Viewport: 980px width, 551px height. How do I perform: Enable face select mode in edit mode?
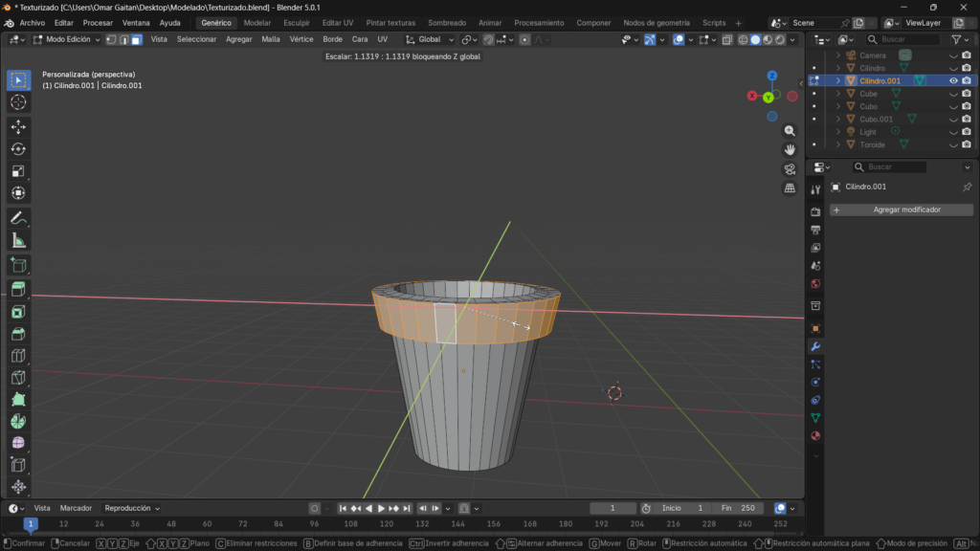pos(137,39)
